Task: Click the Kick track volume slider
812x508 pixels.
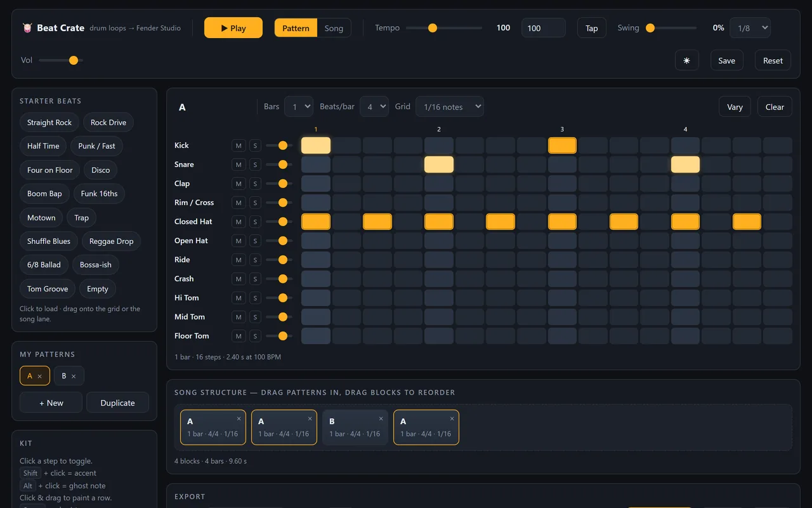Action: pyautogui.click(x=279, y=145)
